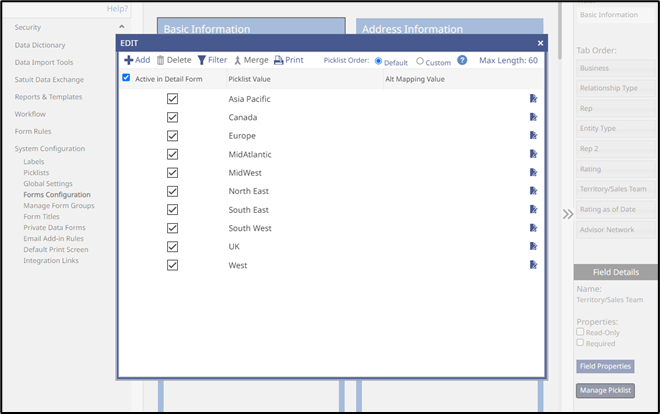Expand the right panel double chevron

(567, 213)
